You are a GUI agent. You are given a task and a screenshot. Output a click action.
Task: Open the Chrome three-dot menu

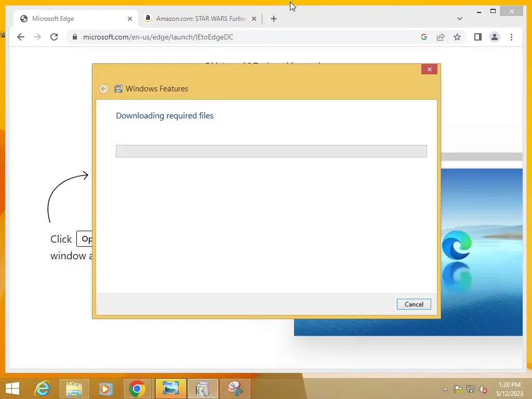point(511,37)
